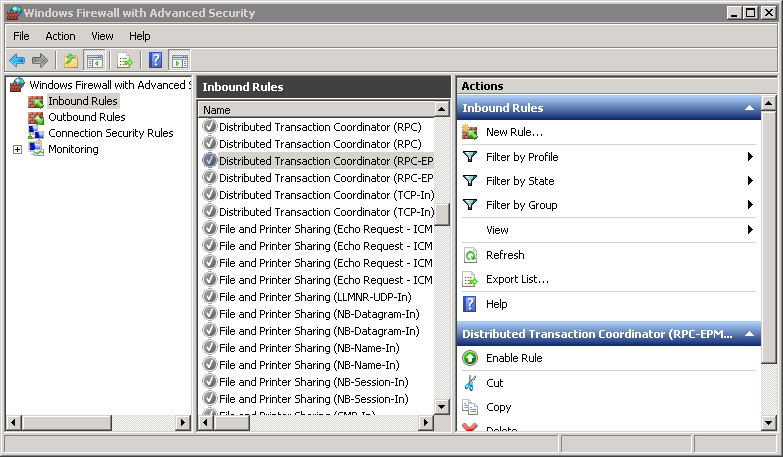Image resolution: width=783 pixels, height=457 pixels.
Task: Expand the Monitoring tree node
Action: (x=17, y=149)
